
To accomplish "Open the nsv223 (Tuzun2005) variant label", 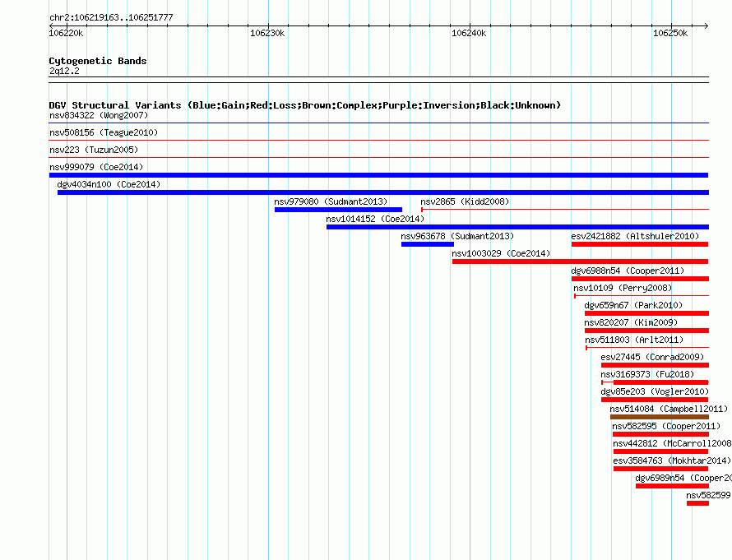I will (x=94, y=150).
